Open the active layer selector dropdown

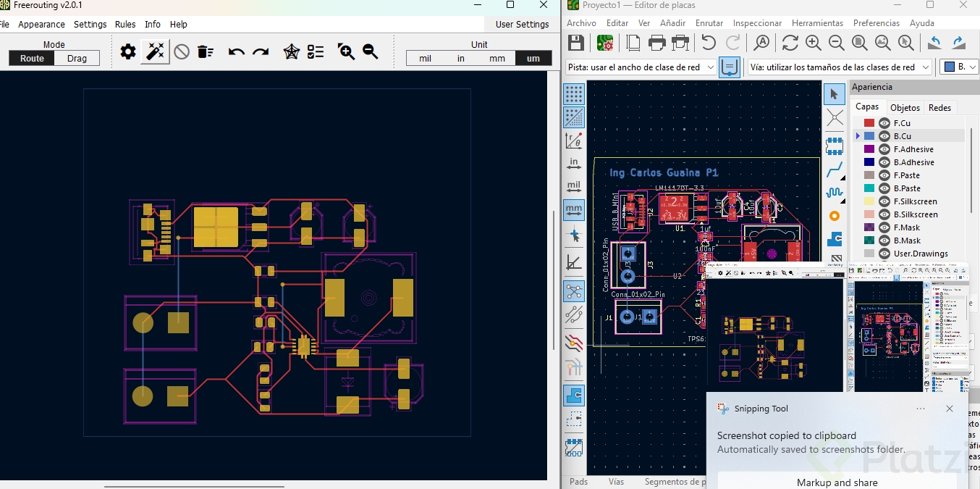(x=959, y=67)
